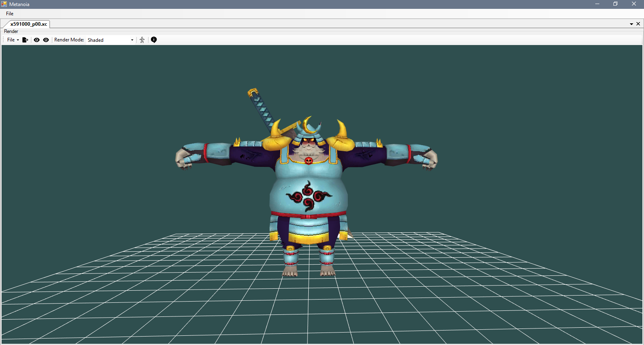Close the x591000_p00.xc document tab
The height and width of the screenshot is (345, 644).
638,24
